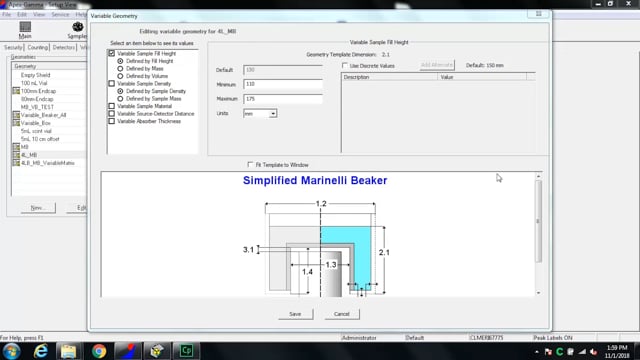This screenshot has width=640, height=360.
Task: Open the Samples toolbar icon
Action: click(78, 27)
